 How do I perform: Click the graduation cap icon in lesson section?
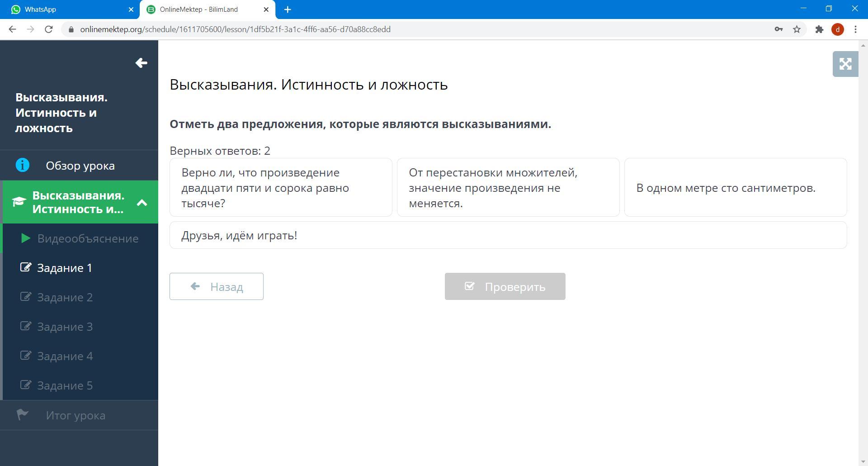click(x=19, y=202)
